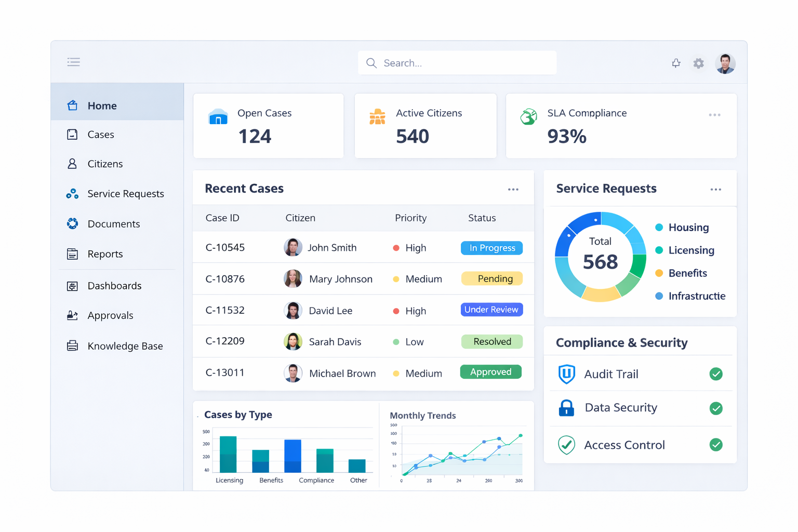Open the Service Requests panel menu
The image size is (798, 532).
pyautogui.click(x=716, y=190)
